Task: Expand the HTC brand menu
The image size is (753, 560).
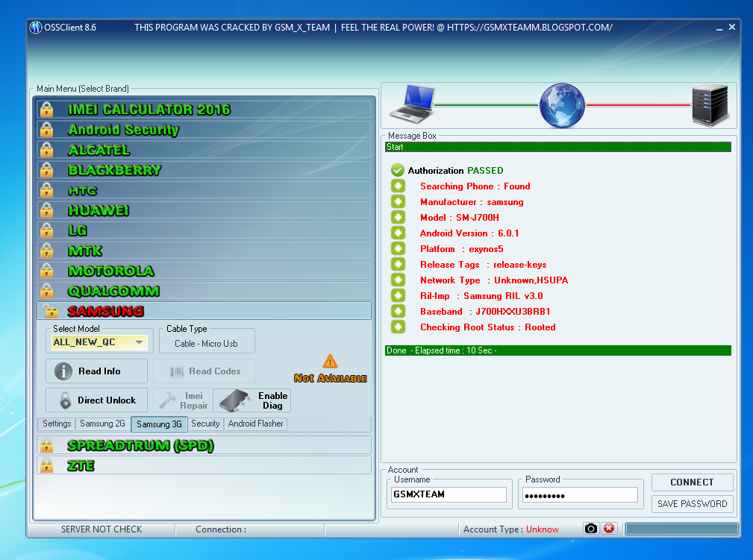Action: pyautogui.click(x=204, y=190)
